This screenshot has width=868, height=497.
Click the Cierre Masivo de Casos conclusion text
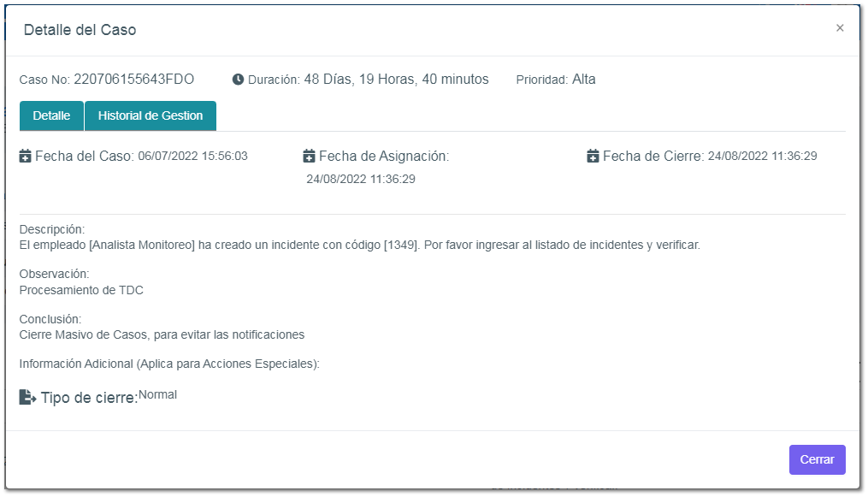coord(162,334)
